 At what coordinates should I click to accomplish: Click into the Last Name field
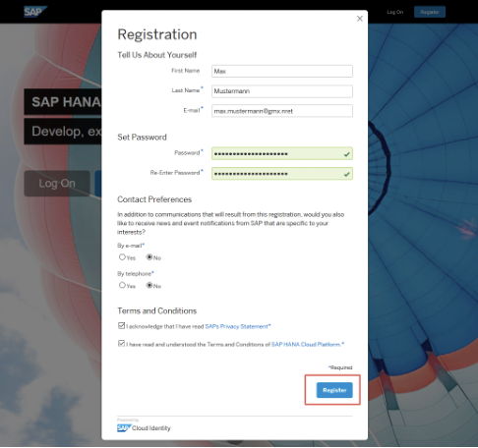tap(282, 91)
